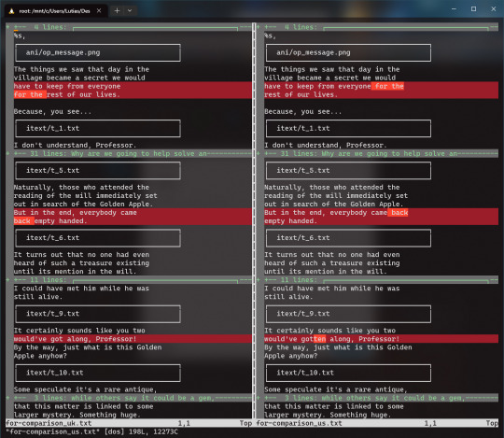Open the new-tab profile dropdown arrow
Viewport: 504px width, 438px height.
(130, 11)
